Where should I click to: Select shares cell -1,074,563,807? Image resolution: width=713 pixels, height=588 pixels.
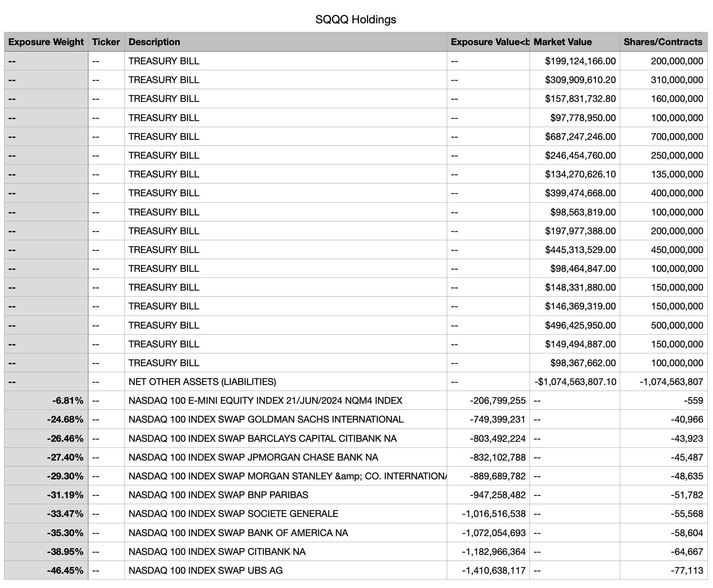pyautogui.click(x=663, y=382)
